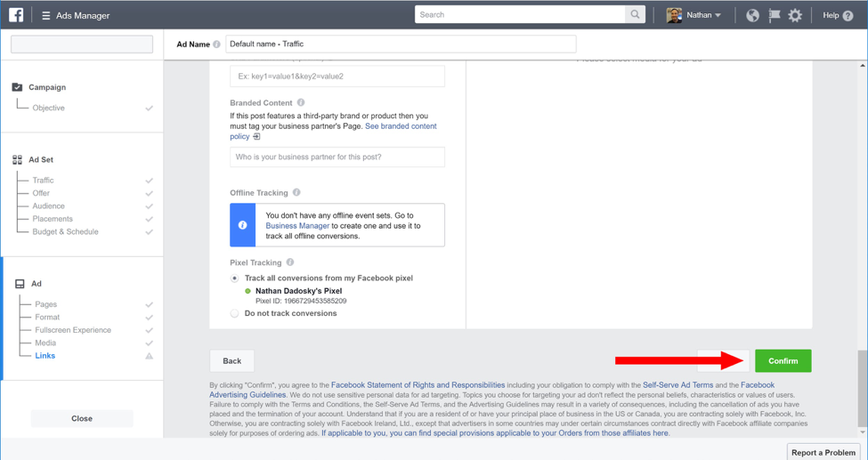Click checkmark next to Budget & Schedule
868x460 pixels.
click(149, 232)
